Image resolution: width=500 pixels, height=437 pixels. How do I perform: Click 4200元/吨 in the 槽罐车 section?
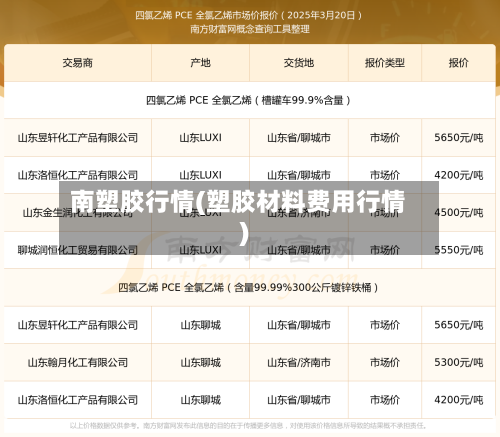coord(458,175)
